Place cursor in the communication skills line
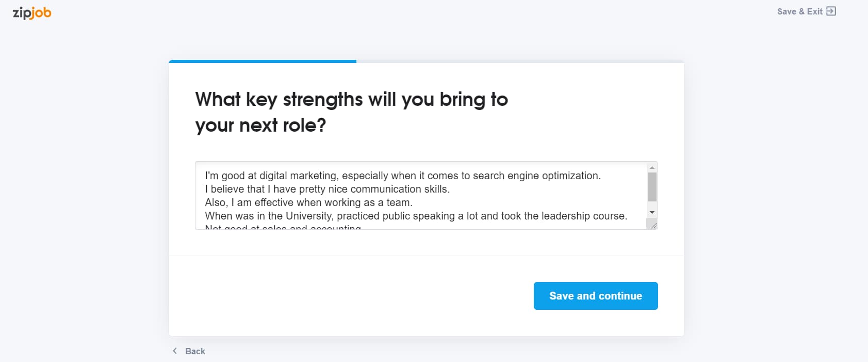The width and height of the screenshot is (868, 362). tap(327, 189)
